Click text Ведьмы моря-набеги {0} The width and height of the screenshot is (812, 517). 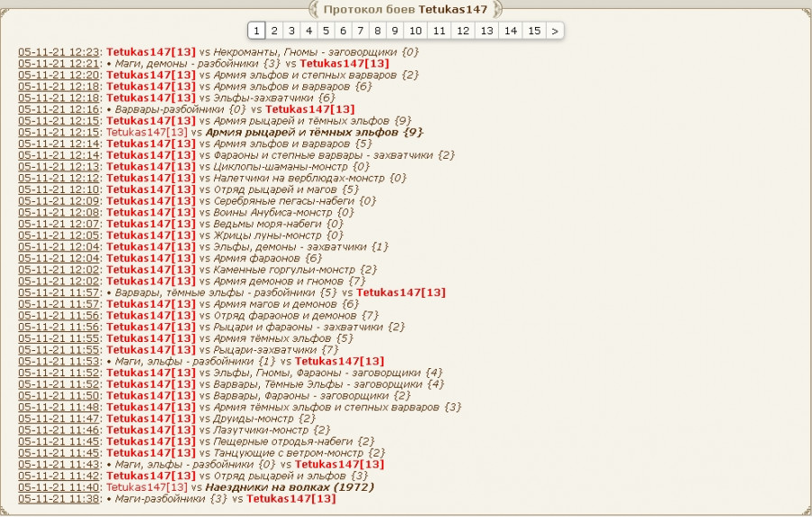click(278, 224)
